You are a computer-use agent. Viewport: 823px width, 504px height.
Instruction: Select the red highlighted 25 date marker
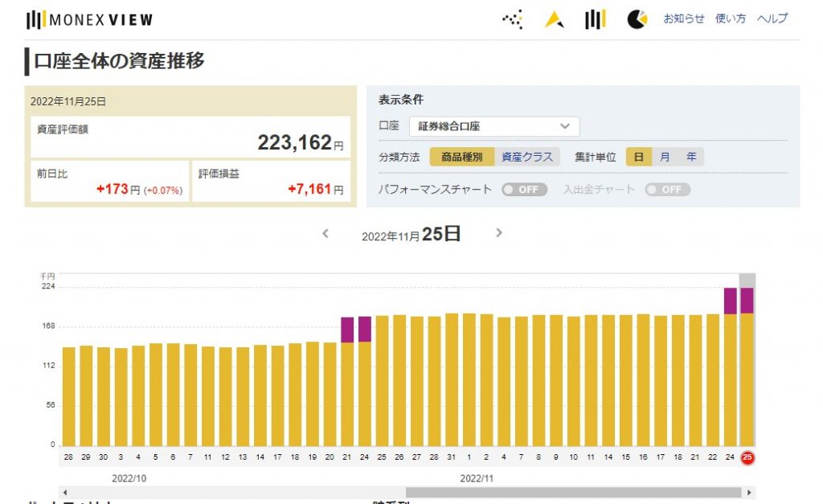[x=747, y=457]
